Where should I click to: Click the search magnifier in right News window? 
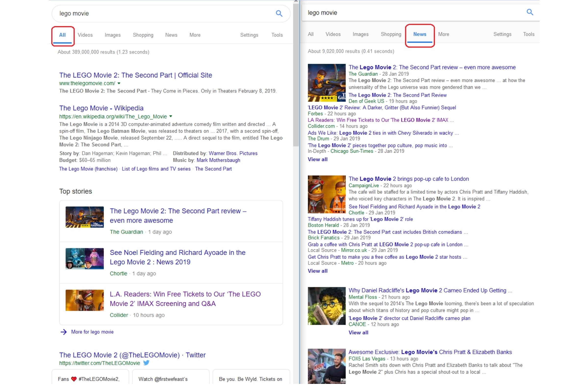click(530, 12)
